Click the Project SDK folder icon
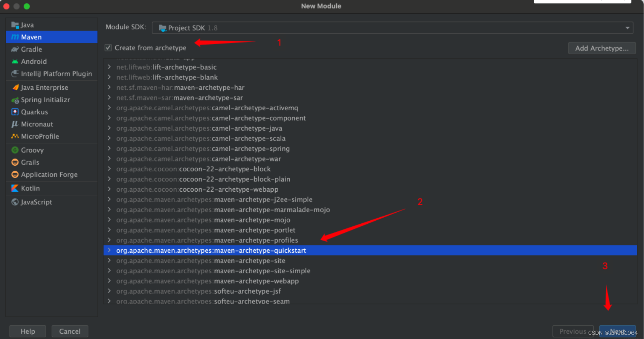 point(163,28)
